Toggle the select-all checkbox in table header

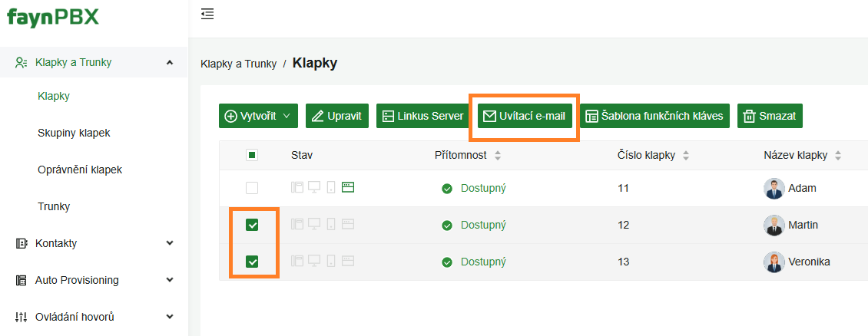pyautogui.click(x=252, y=155)
